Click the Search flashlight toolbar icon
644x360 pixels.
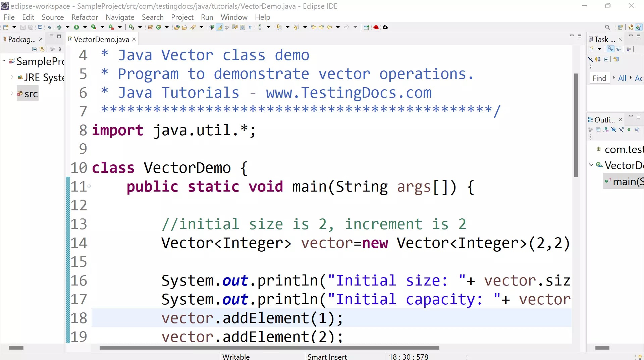[193, 27]
